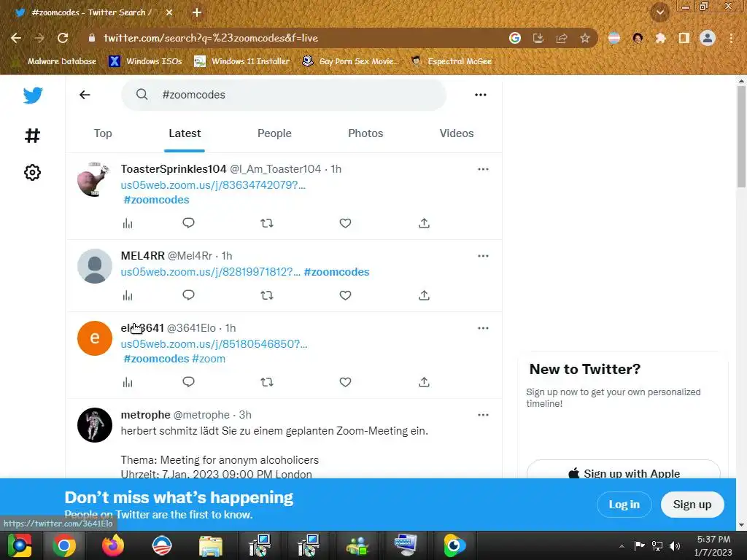Open file explorer folder in taskbar
747x560 pixels.
(x=211, y=545)
